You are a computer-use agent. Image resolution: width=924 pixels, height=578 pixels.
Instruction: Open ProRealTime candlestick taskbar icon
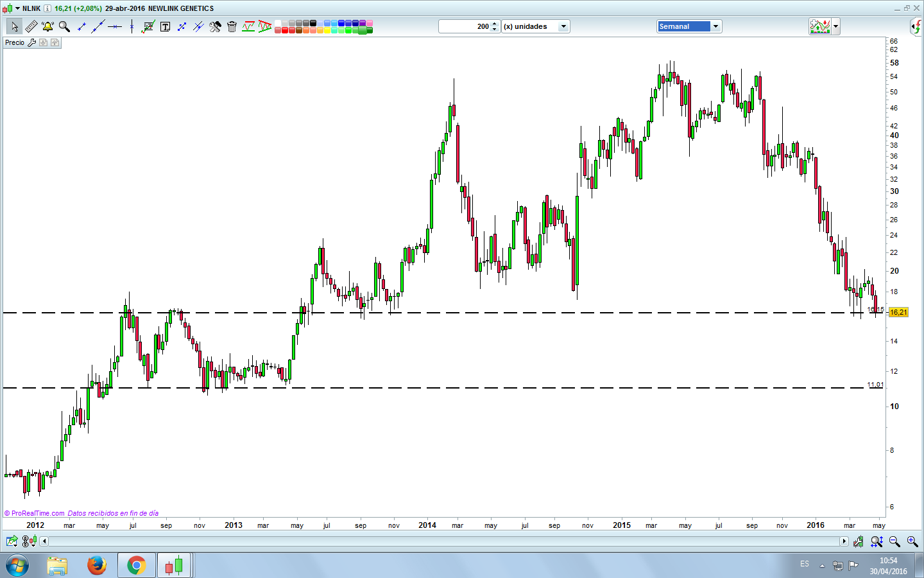pyautogui.click(x=175, y=566)
